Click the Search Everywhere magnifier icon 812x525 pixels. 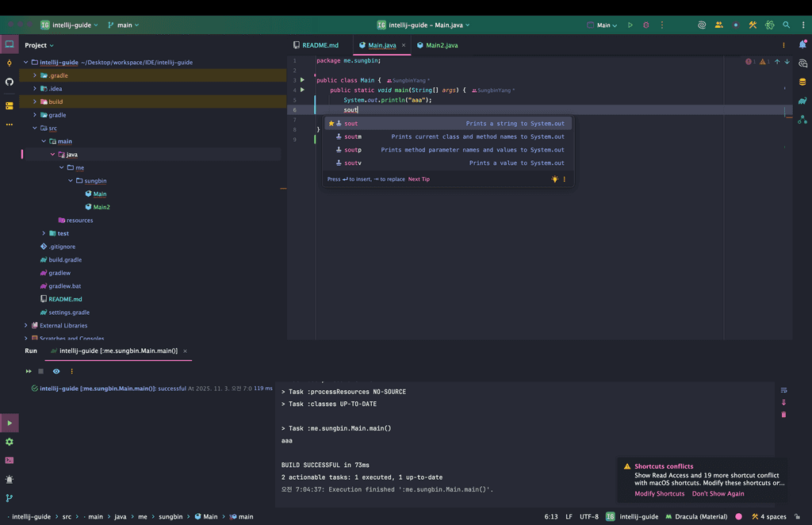[786, 25]
